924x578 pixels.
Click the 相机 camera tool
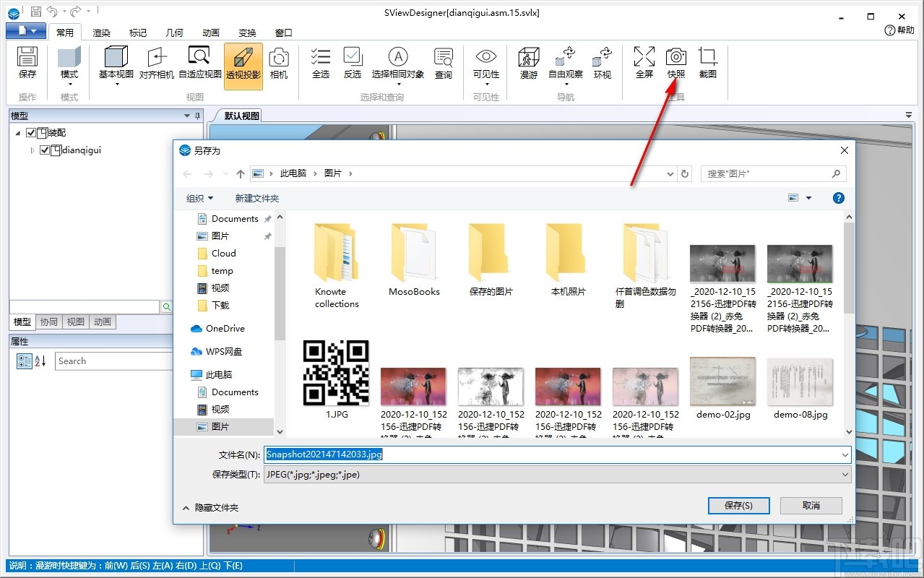(x=279, y=65)
